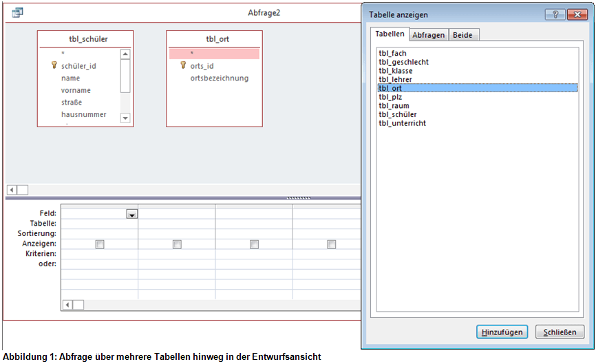Click the key icon next to orts_id
This screenshot has height=364, width=596.
point(183,66)
